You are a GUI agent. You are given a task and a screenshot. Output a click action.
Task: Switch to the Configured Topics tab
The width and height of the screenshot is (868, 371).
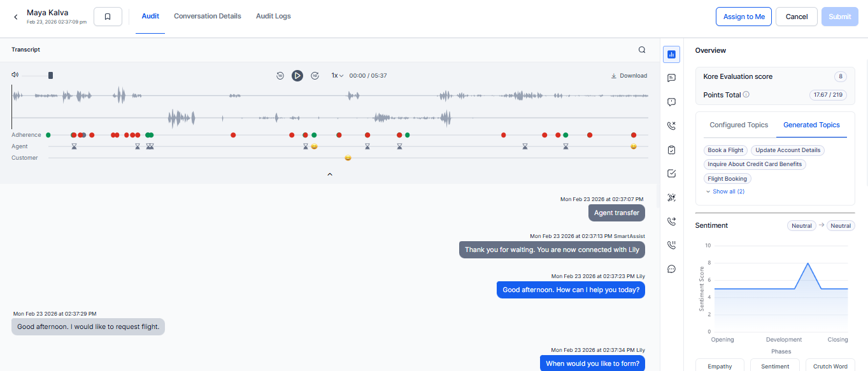pyautogui.click(x=739, y=125)
